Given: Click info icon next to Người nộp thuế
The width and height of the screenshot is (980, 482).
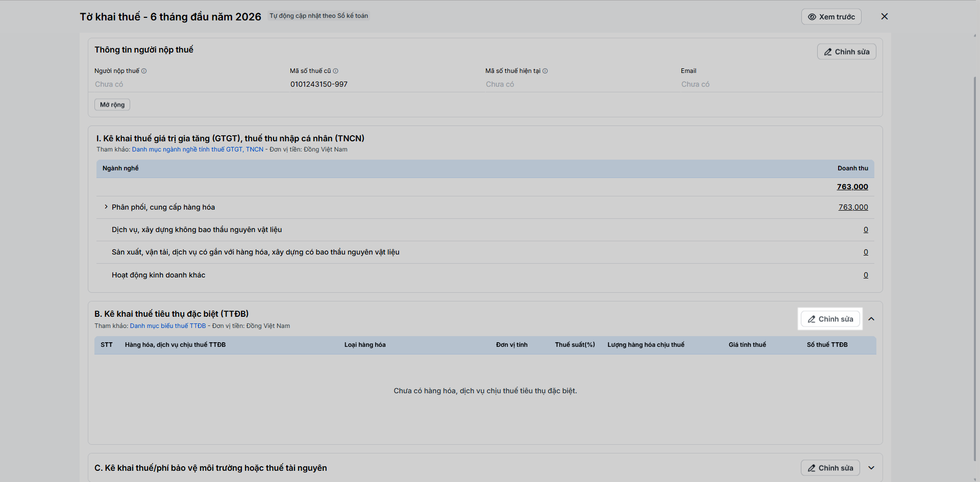Looking at the screenshot, I should click(x=144, y=71).
